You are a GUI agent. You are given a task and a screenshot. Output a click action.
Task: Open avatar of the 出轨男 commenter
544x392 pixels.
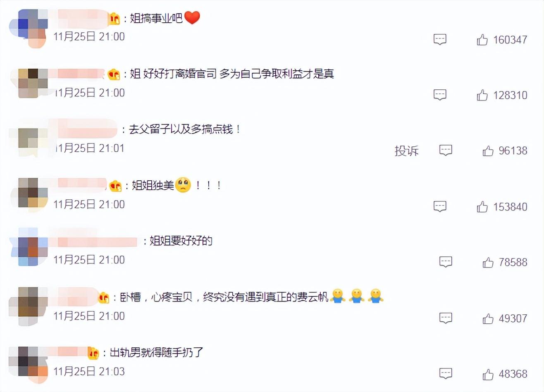28,361
